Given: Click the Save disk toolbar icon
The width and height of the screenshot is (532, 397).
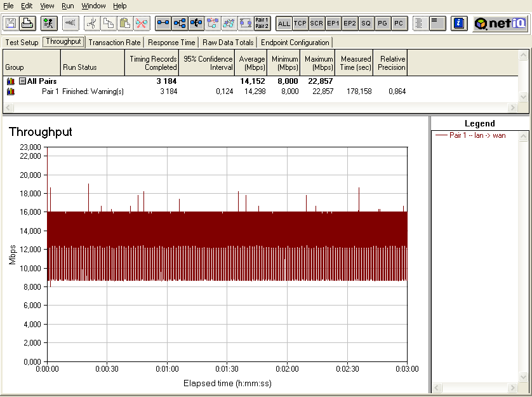Looking at the screenshot, I should (x=11, y=24).
